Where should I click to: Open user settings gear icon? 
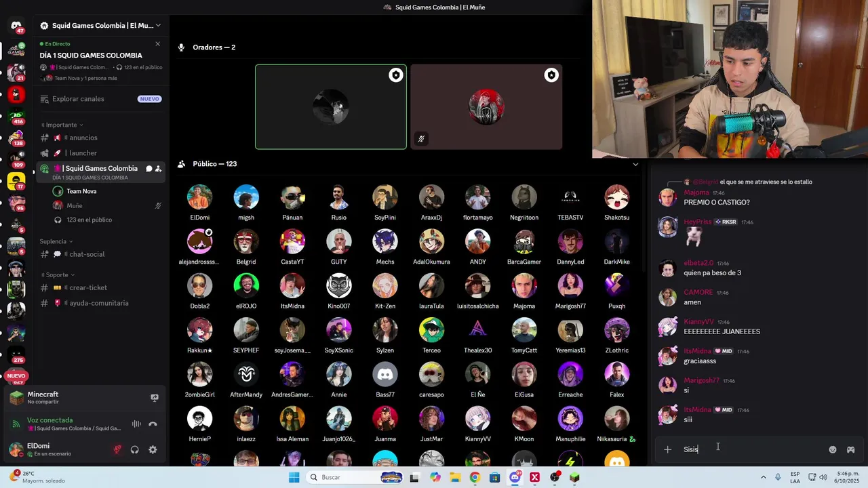pyautogui.click(x=153, y=449)
